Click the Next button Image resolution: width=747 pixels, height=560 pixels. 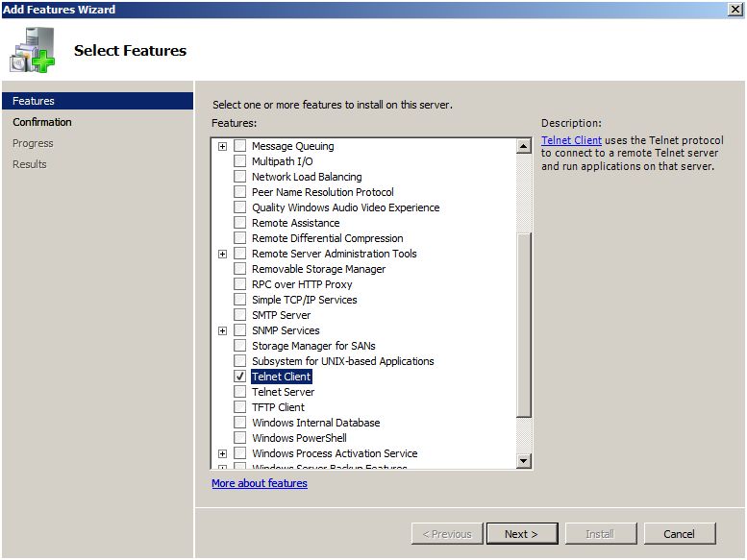(x=522, y=534)
